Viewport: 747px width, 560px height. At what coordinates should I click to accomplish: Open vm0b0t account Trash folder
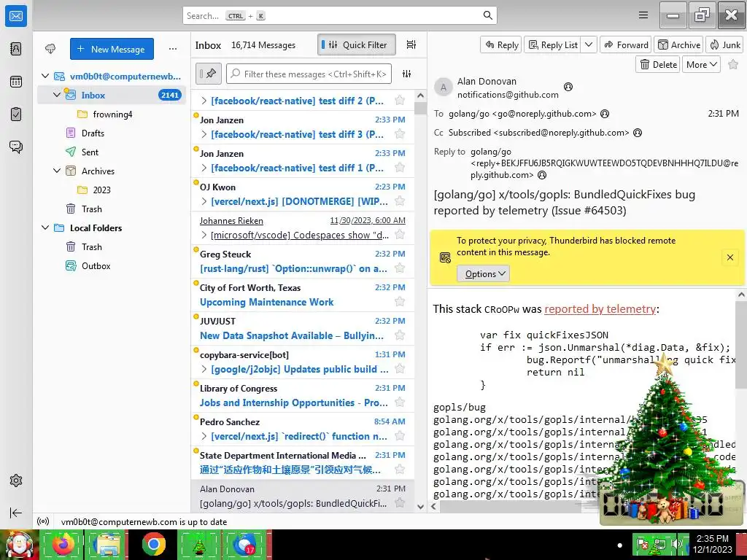tap(91, 209)
